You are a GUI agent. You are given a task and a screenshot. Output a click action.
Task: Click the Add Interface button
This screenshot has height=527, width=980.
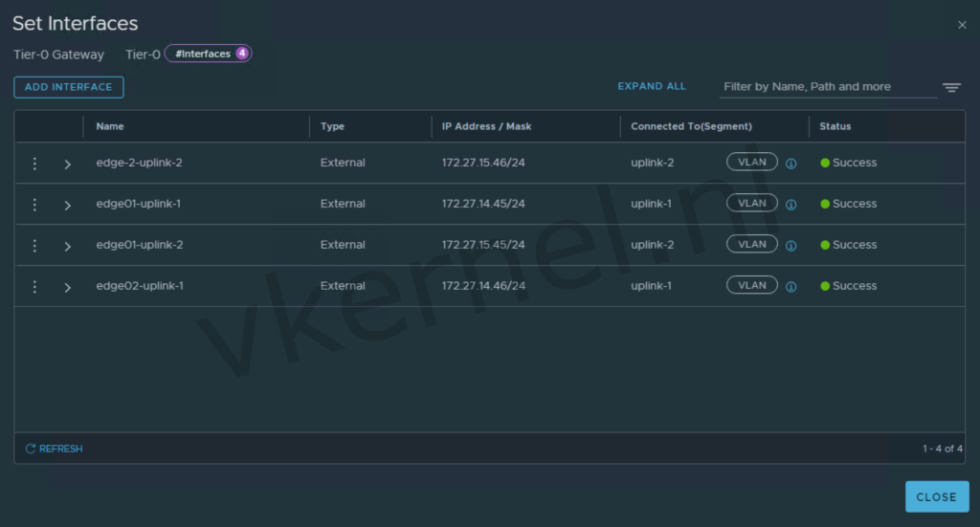point(68,87)
